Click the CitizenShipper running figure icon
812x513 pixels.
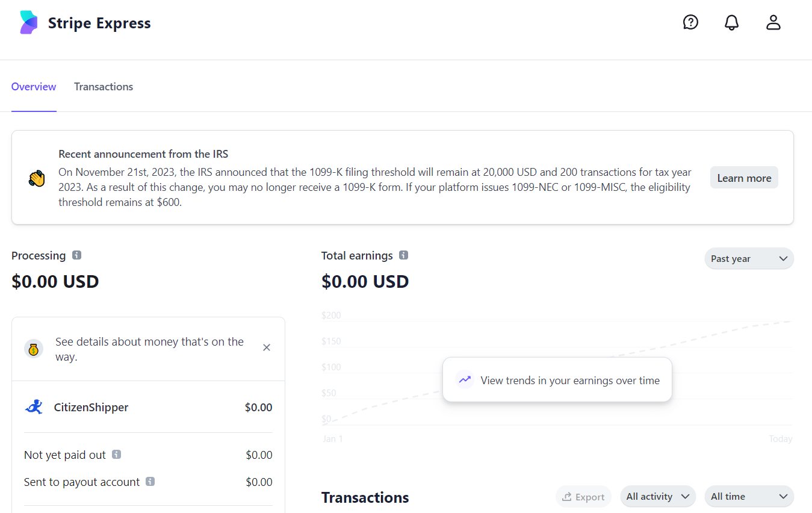pyautogui.click(x=34, y=407)
